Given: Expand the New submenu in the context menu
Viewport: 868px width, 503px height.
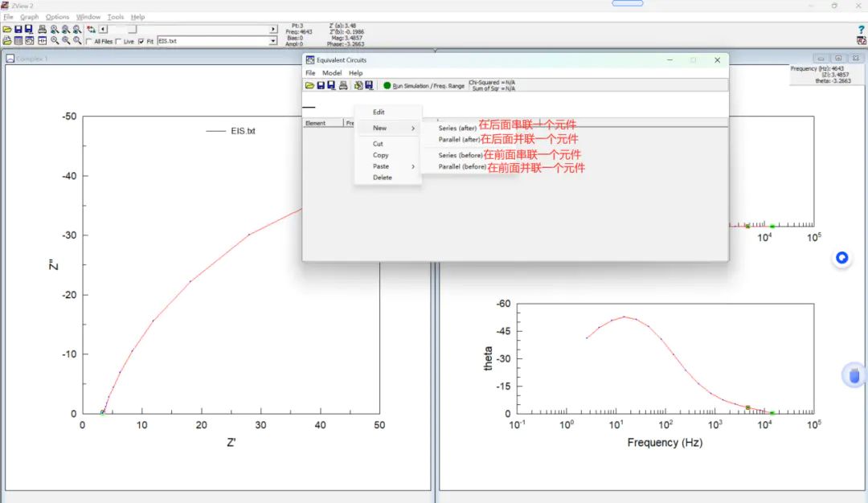Looking at the screenshot, I should click(x=387, y=128).
